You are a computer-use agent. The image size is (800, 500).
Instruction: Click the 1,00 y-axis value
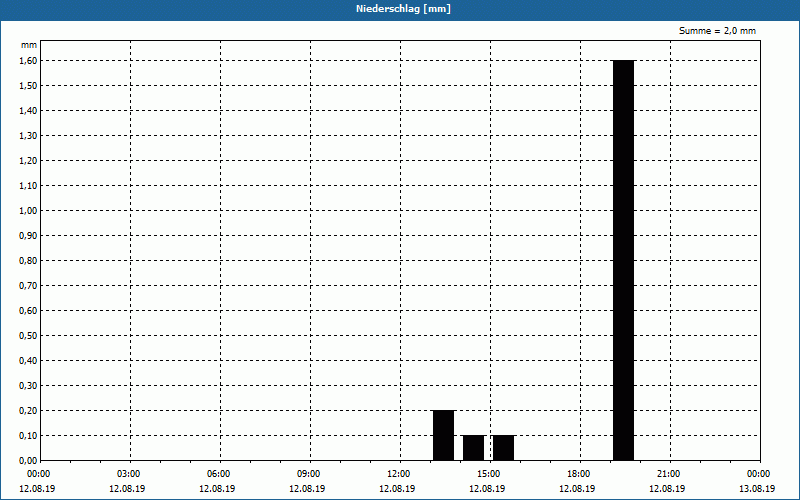point(28,210)
